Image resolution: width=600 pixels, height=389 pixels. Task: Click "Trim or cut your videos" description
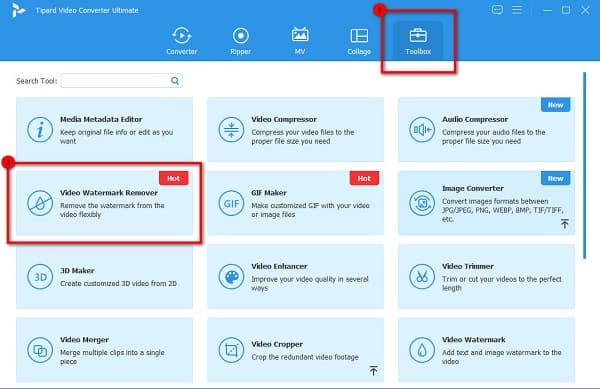tap(502, 283)
